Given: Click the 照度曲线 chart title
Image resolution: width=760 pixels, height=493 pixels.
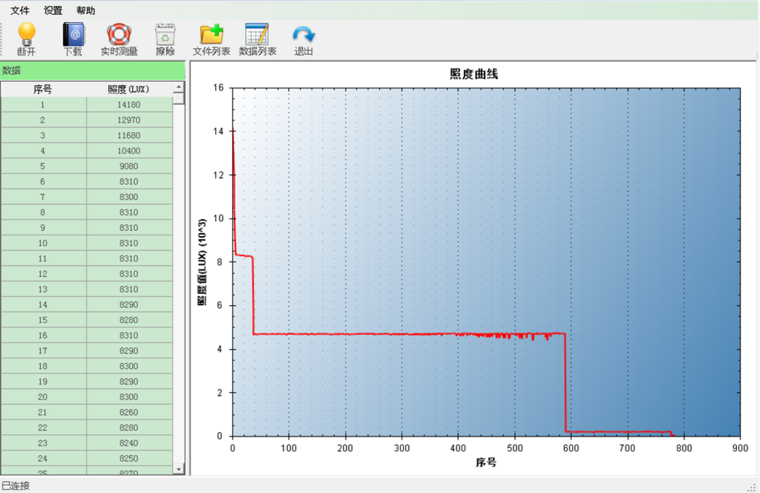Looking at the screenshot, I should pyautogui.click(x=473, y=74).
